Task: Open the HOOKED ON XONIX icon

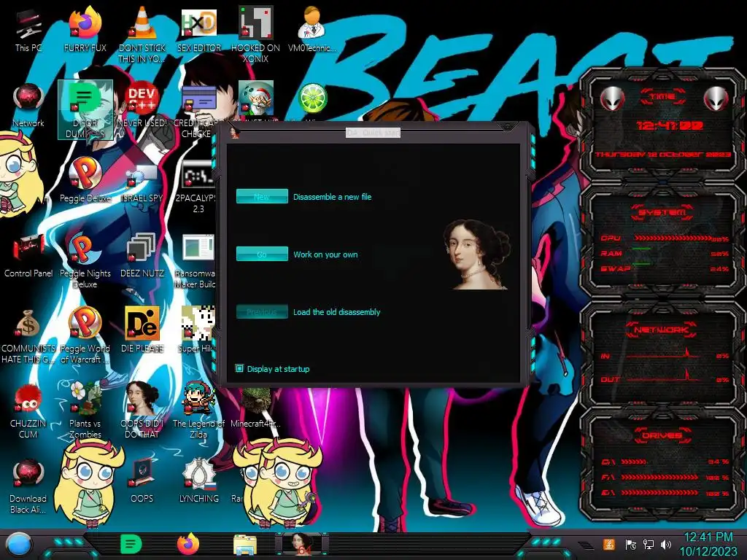Action: tap(256, 34)
